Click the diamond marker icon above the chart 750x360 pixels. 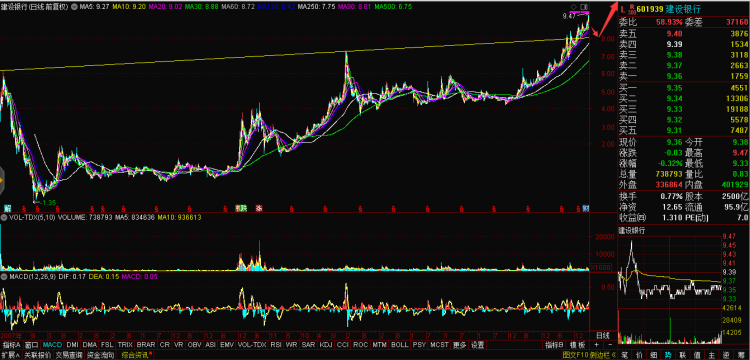(574, 6)
